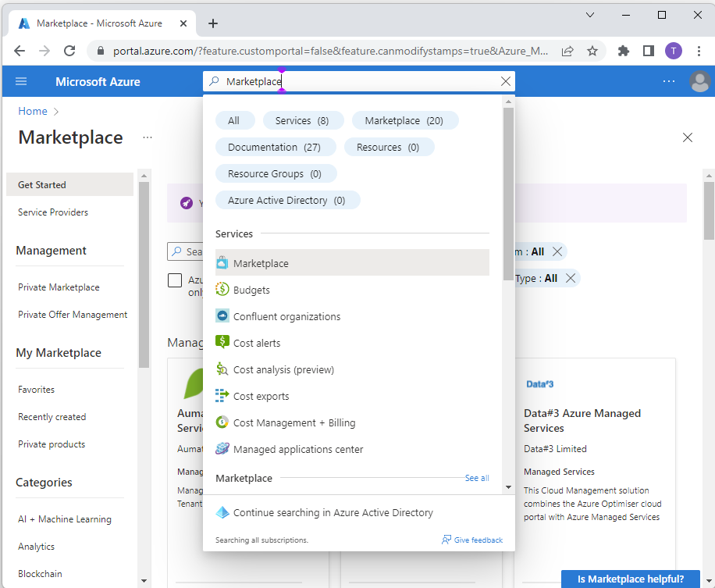Open a new browser tab
Screen dimensions: 715x588
tap(213, 23)
